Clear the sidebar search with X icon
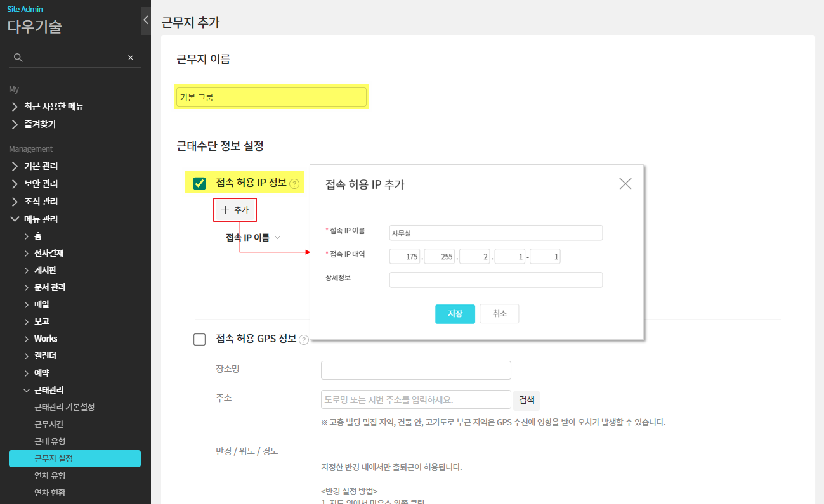This screenshot has height=504, width=824. (131, 58)
